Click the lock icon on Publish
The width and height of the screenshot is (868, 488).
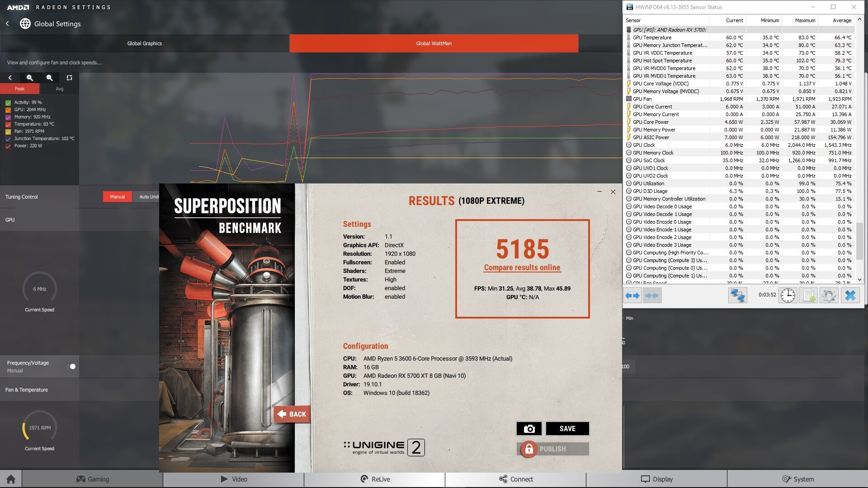click(528, 449)
